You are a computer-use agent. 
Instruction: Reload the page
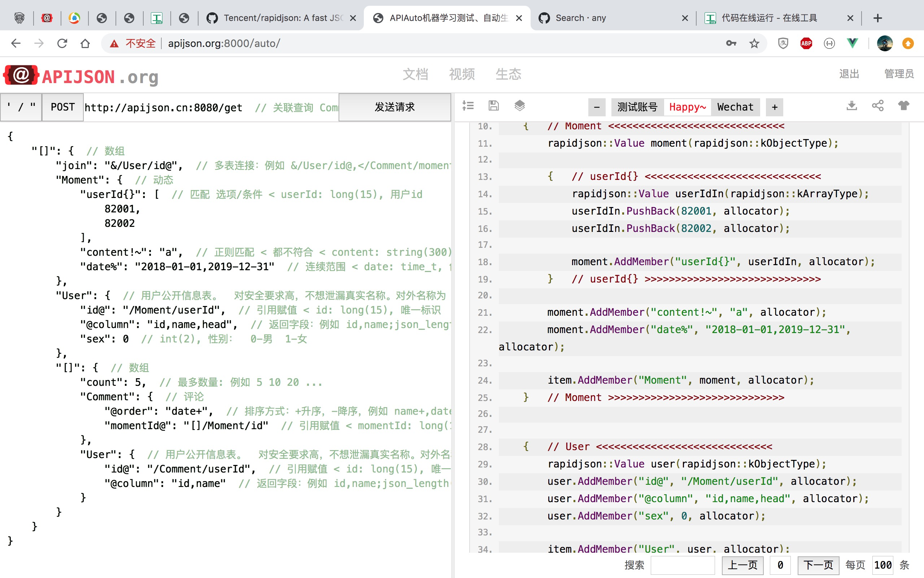click(62, 44)
